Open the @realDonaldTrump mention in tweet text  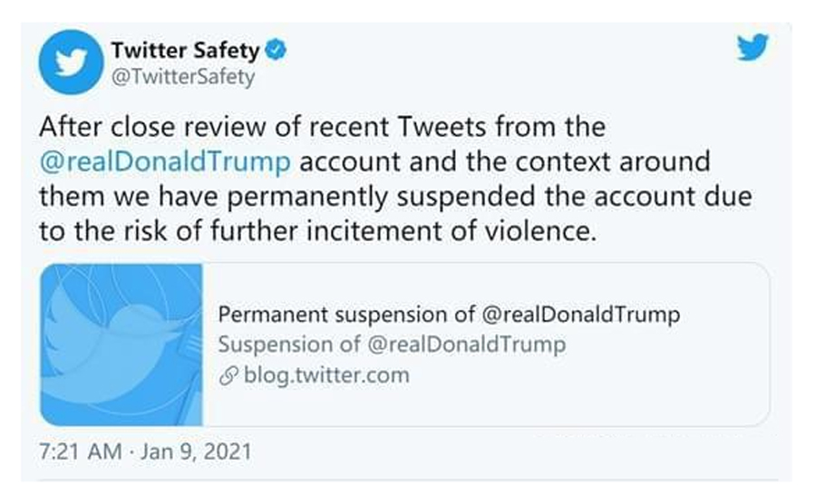(166, 162)
